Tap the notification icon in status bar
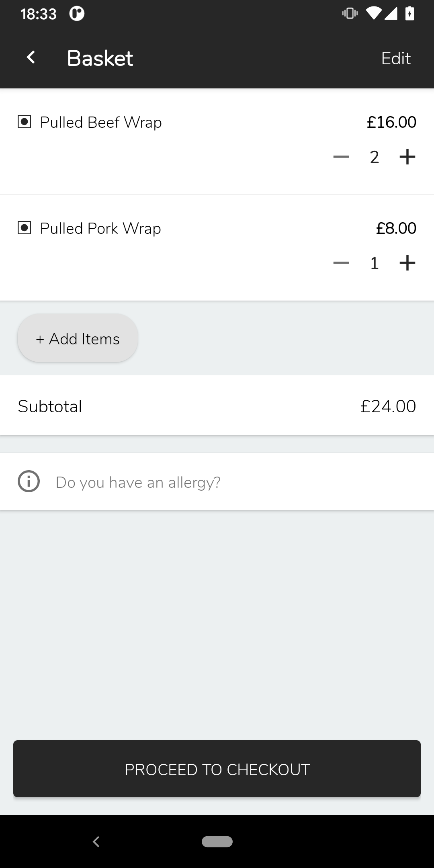The height and width of the screenshot is (868, 434). point(77,14)
